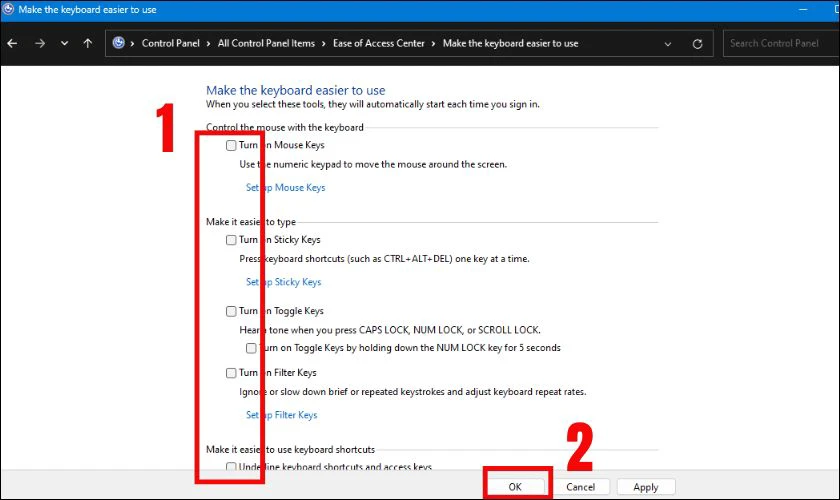This screenshot has width=840, height=500.
Task: Select 'Make the keyboard easier to use' breadcrumb
Action: 511,43
